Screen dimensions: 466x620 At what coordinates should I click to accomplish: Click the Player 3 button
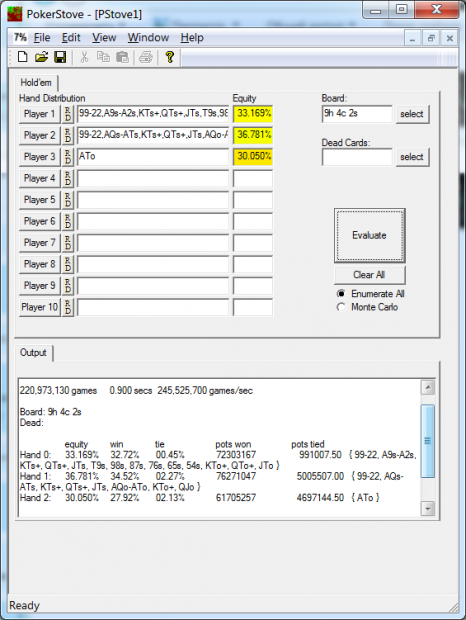point(40,157)
